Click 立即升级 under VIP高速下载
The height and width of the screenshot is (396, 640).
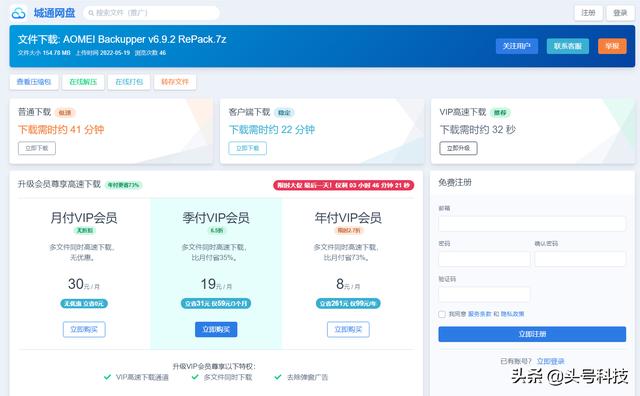[x=458, y=148]
